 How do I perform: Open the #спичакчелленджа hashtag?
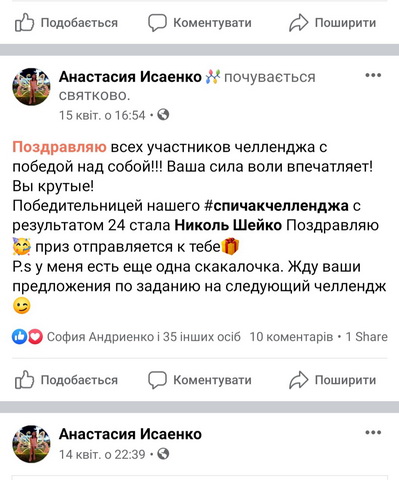coord(276,206)
